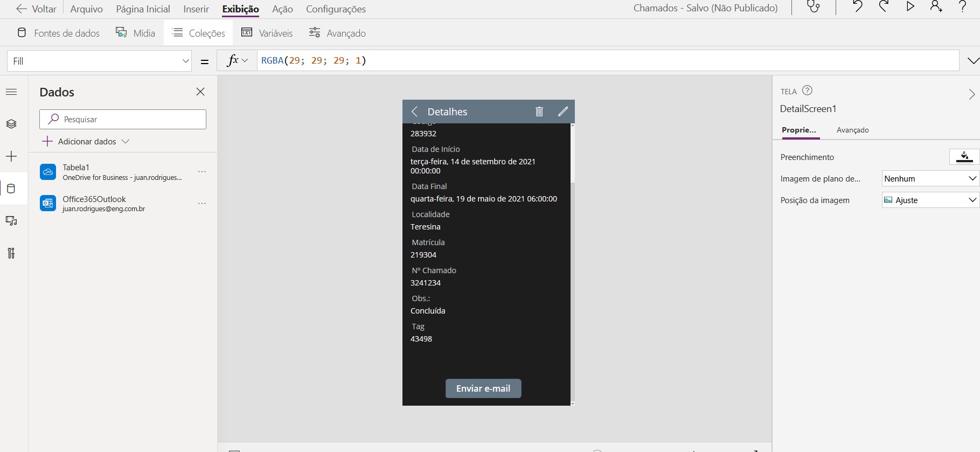Open the Preenchimento fill color picker

(964, 157)
